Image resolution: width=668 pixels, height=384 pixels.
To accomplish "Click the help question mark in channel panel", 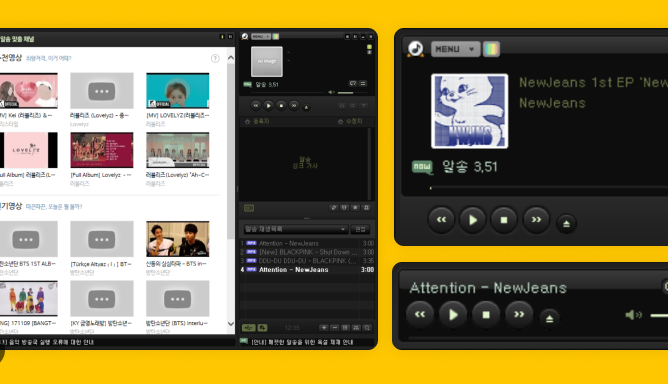I will (215, 58).
